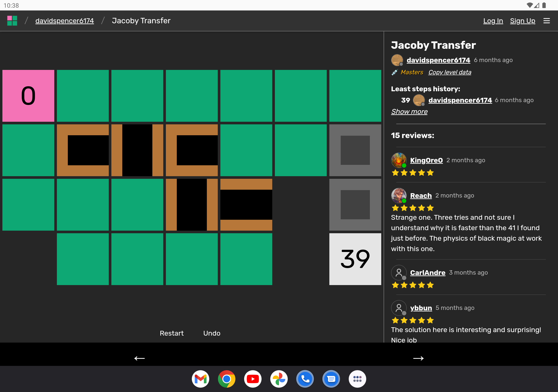Open the Log In link

click(493, 21)
